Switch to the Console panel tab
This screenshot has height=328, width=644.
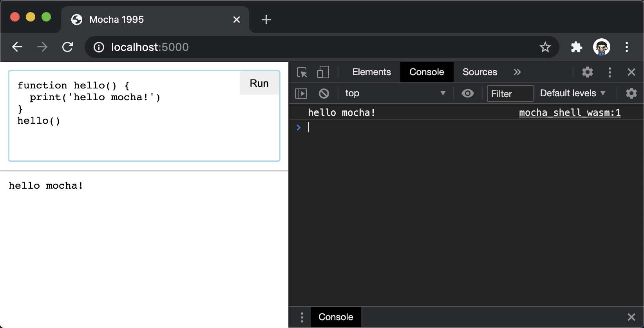427,72
